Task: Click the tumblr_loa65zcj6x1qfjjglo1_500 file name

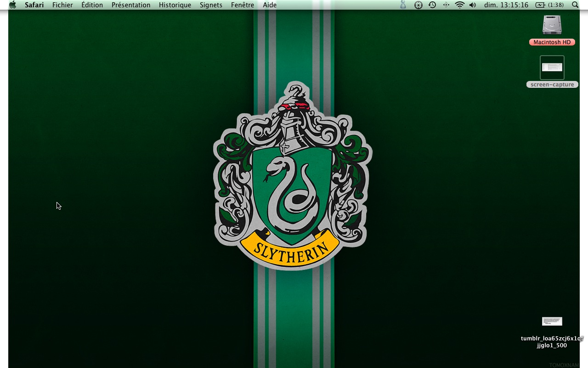Action: pyautogui.click(x=552, y=342)
